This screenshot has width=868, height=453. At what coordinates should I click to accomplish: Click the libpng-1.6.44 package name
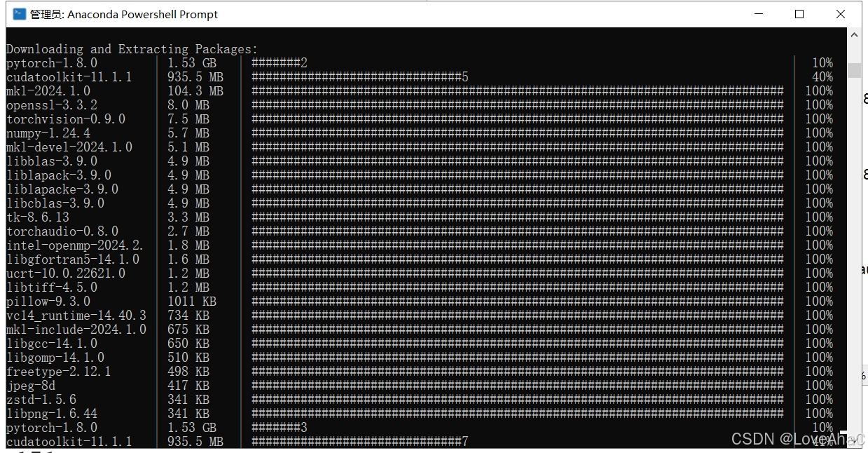(x=52, y=414)
